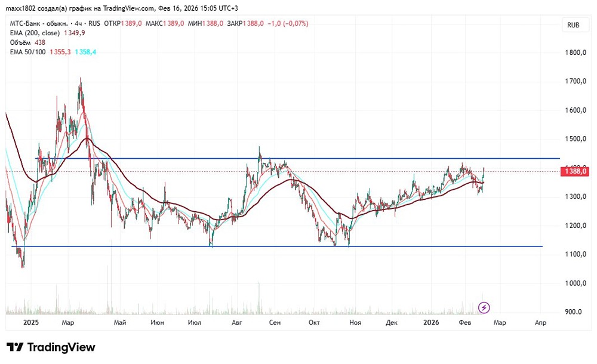Image resolution: width=597 pixels, height=364 pixels.
Task: Select the МТС-Банк symbol title in legend
Action: [39, 23]
